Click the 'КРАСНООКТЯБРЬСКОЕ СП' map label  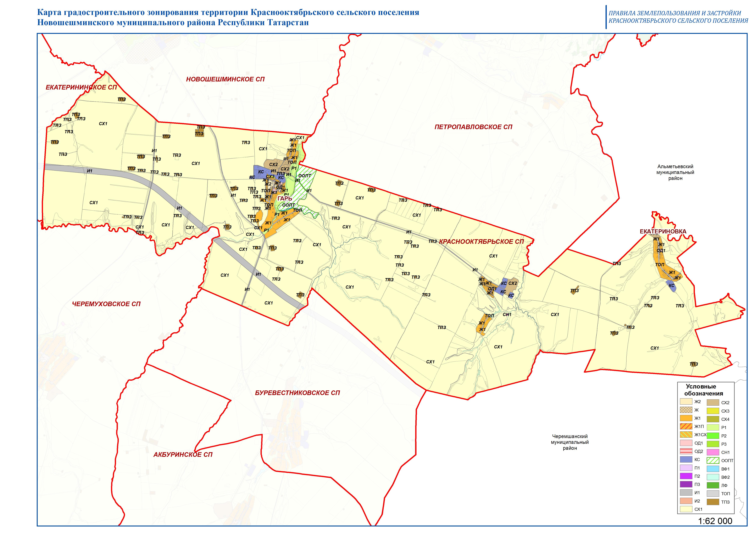[x=481, y=242]
